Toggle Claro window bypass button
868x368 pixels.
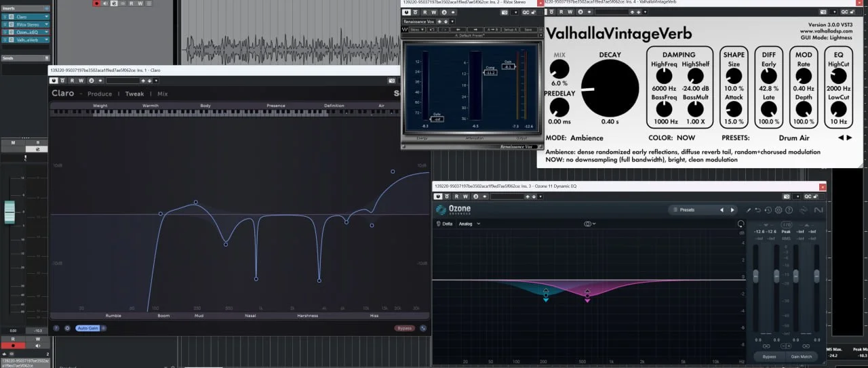62,80
